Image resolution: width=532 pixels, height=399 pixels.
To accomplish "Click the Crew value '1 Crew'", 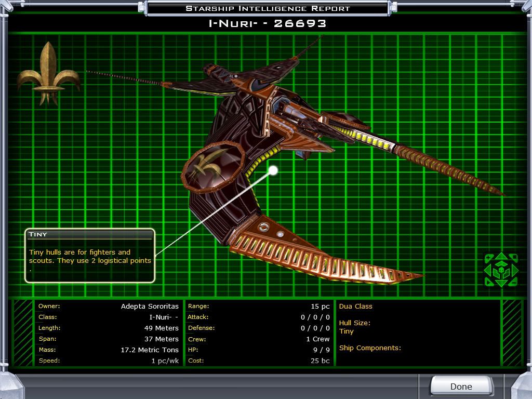I will pyautogui.click(x=318, y=339).
